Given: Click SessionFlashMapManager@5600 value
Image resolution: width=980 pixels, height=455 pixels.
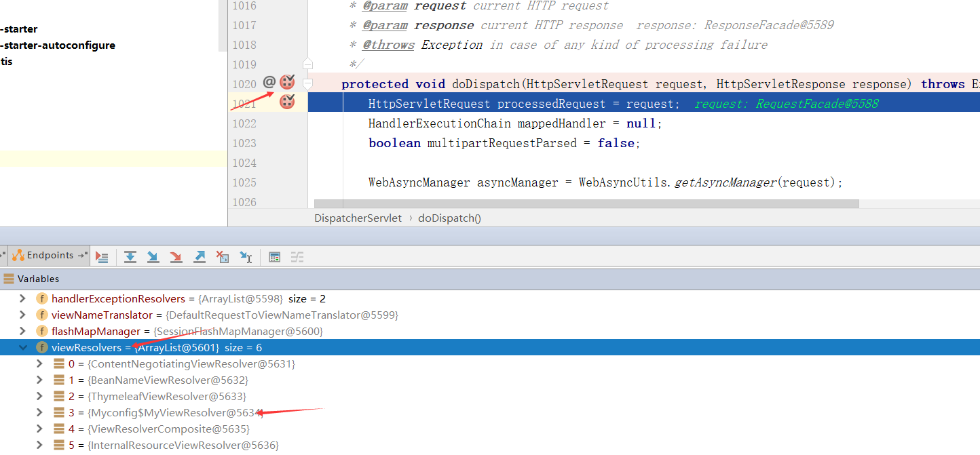Looking at the screenshot, I should pyautogui.click(x=239, y=332).
